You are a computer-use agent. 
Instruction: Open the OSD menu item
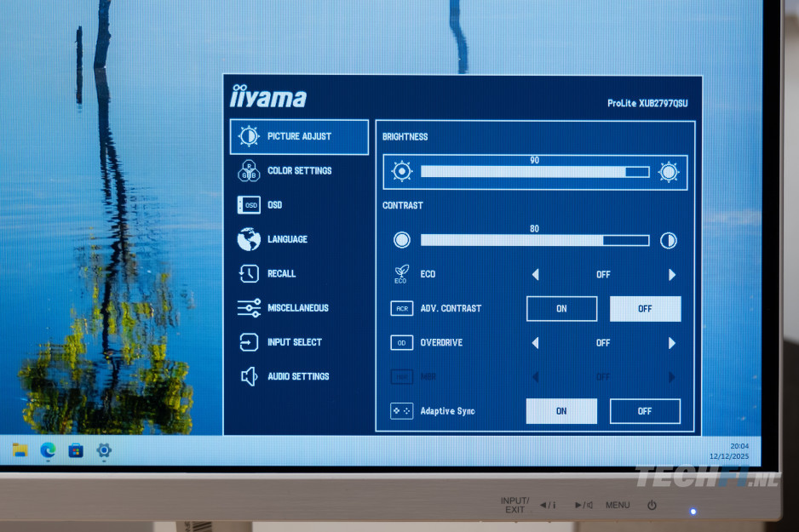point(274,205)
